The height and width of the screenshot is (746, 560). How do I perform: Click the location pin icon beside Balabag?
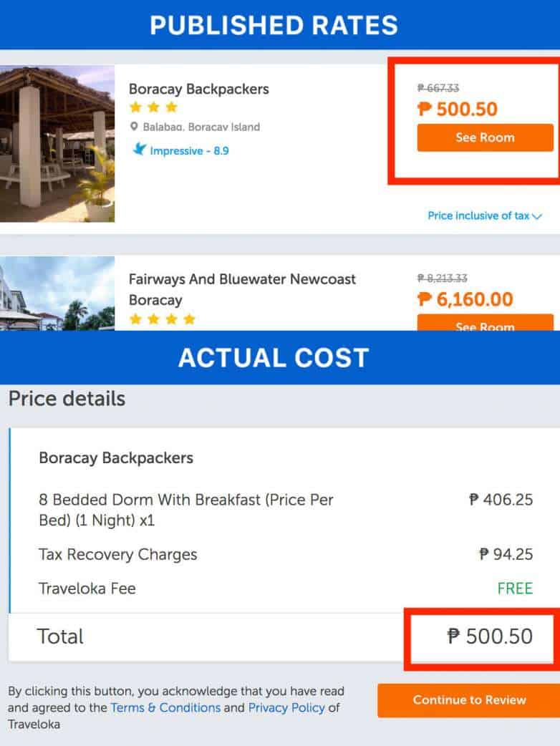(134, 127)
